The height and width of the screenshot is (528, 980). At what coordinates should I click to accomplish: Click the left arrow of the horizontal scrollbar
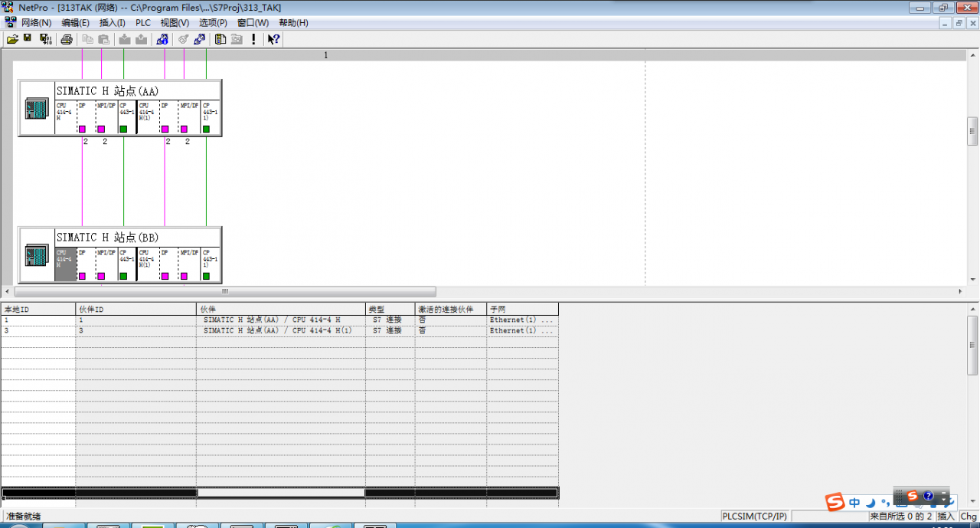8,292
